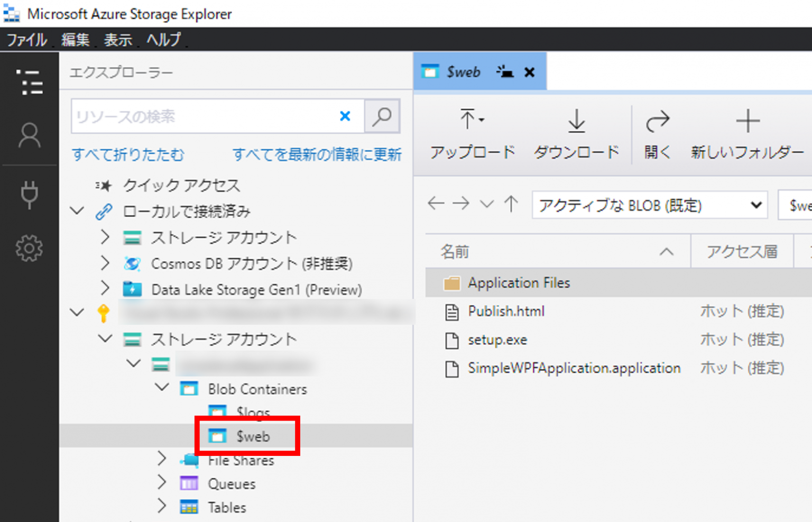
Task: Collapse the ローカルで接続済み tree node
Action: pos(77,210)
